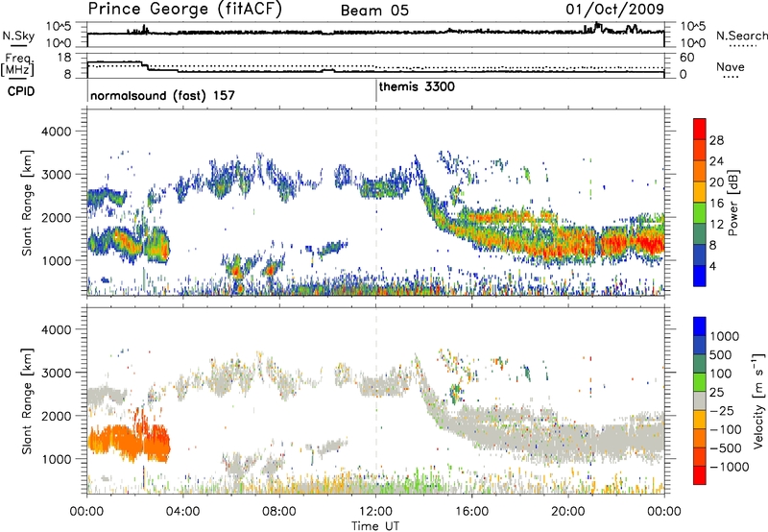Click the '12:00' time tick label
The height and width of the screenshot is (532, 768).
(x=375, y=512)
